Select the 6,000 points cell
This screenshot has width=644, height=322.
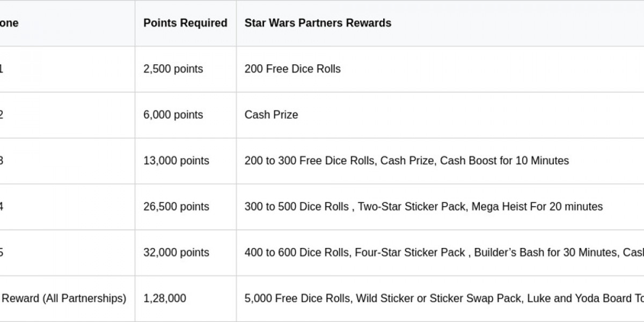point(173,115)
